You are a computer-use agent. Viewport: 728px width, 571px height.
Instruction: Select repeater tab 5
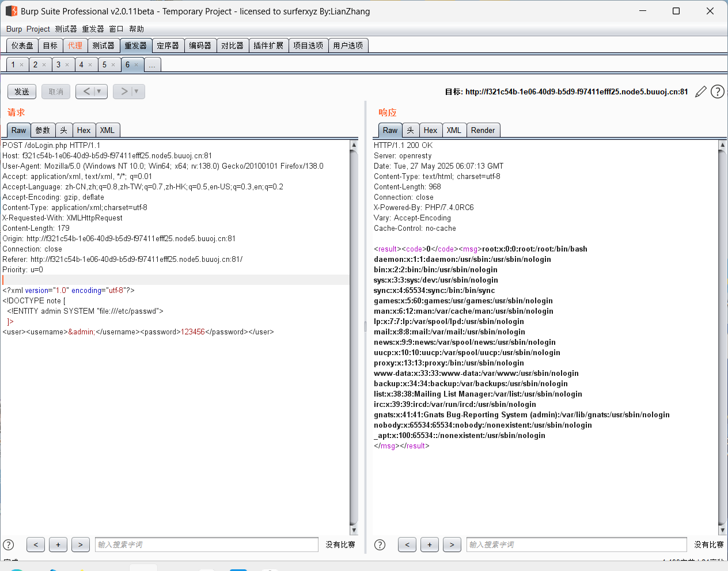pos(104,65)
